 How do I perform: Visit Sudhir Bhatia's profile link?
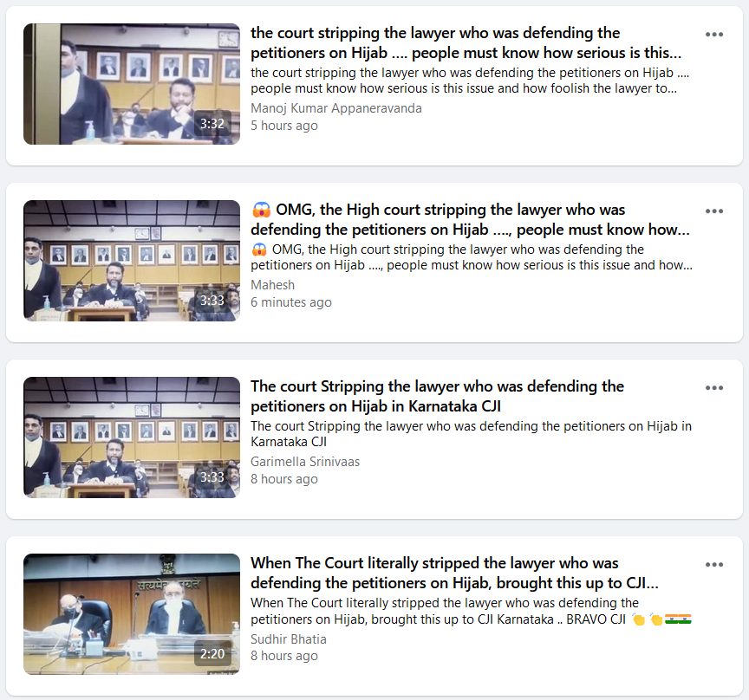[289, 638]
